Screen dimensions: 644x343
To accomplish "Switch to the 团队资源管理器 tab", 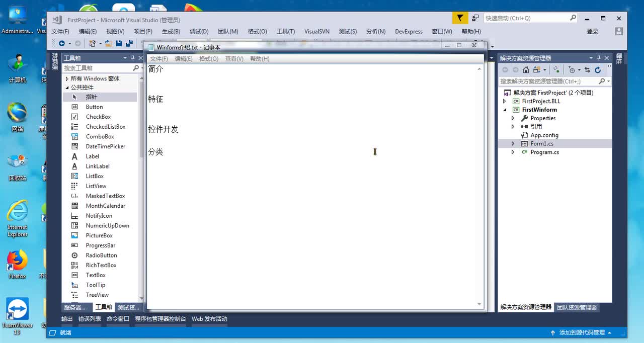I will tap(577, 307).
